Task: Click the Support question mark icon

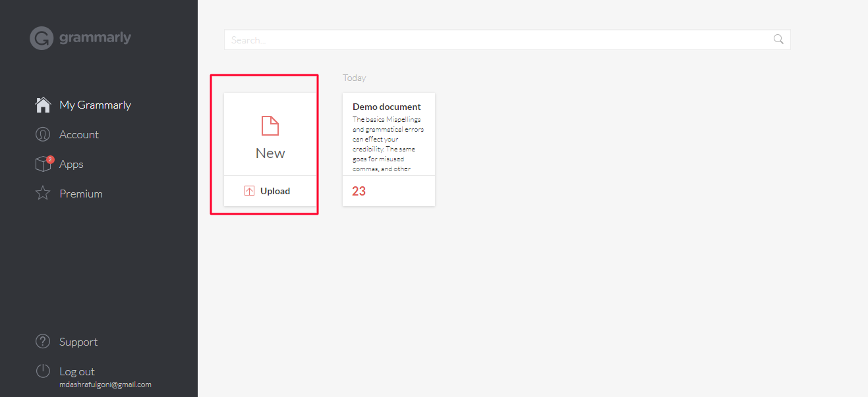Action: [x=43, y=342]
